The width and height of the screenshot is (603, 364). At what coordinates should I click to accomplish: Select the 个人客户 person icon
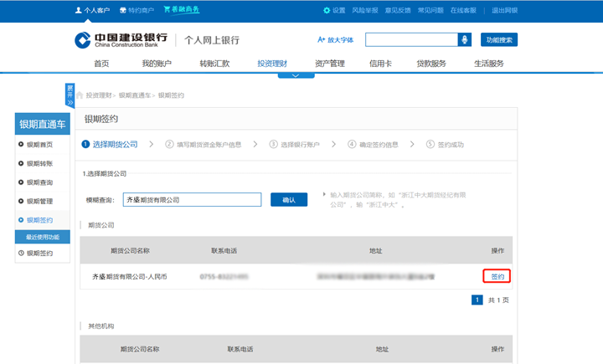tap(79, 10)
